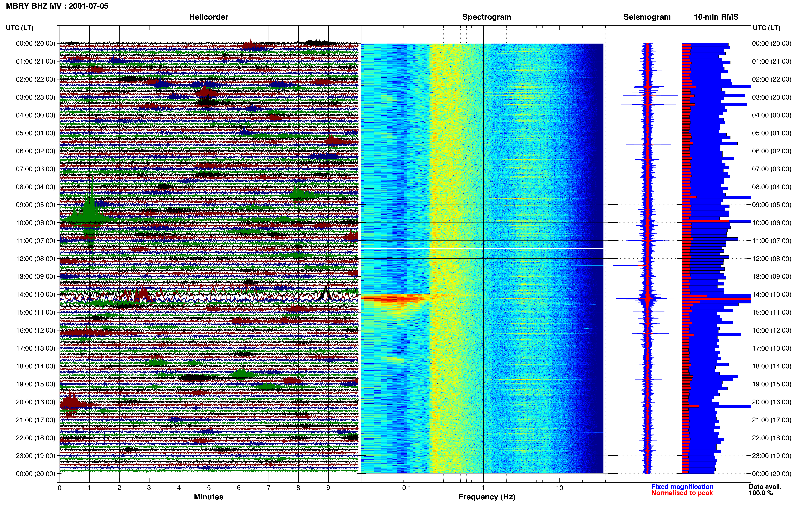
Task: Click the 'Normalised to peak' legend text
Action: 682,493
